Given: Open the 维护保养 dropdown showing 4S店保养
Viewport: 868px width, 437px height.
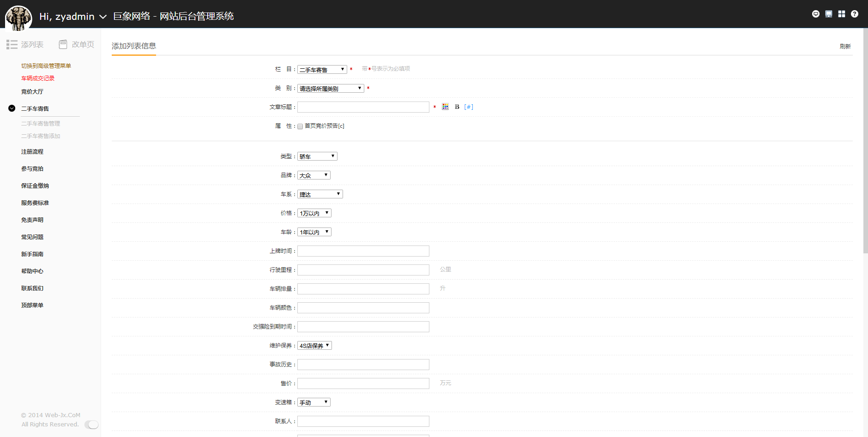Looking at the screenshot, I should pyautogui.click(x=314, y=346).
